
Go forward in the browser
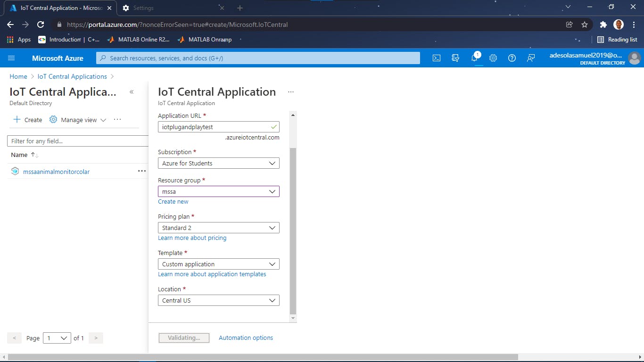(25, 25)
